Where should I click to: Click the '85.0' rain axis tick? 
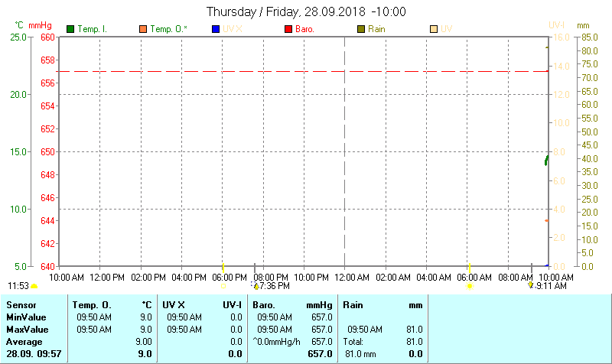pyautogui.click(x=590, y=37)
